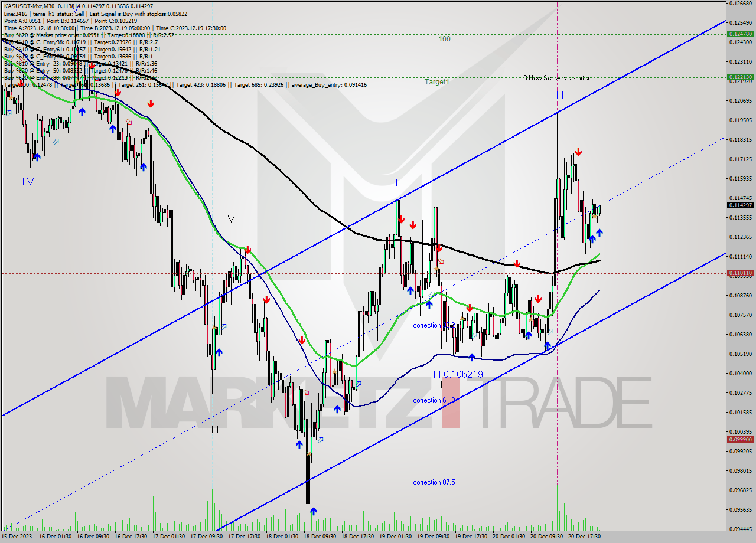Click the '16 Dec 09:30' time axis label
Screen dimensions: 756x543
tap(92, 537)
